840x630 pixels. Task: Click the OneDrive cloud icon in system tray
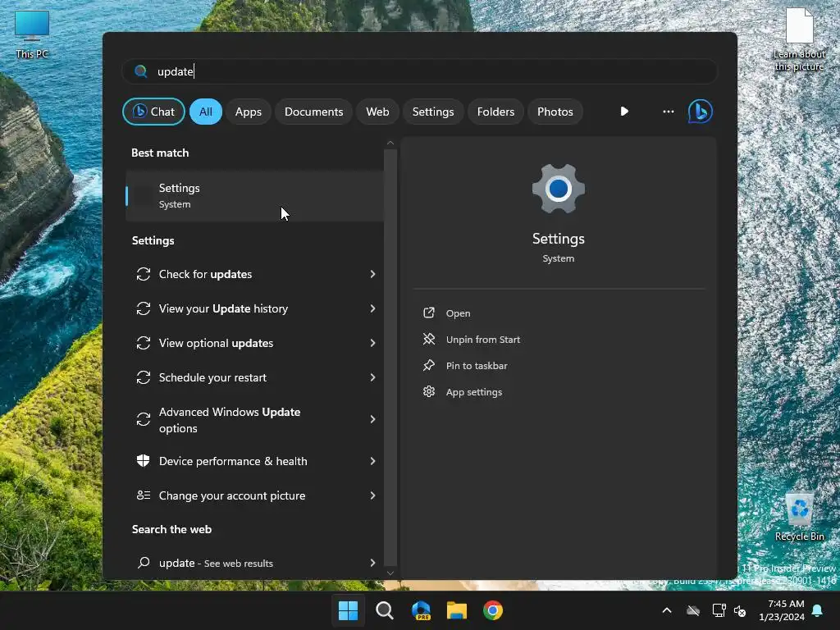(x=693, y=610)
